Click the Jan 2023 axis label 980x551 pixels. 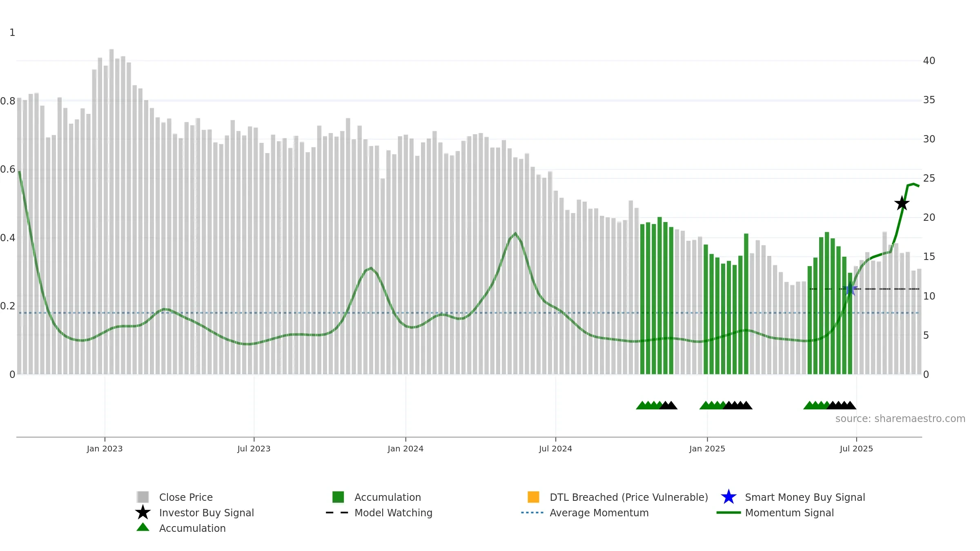[105, 449]
